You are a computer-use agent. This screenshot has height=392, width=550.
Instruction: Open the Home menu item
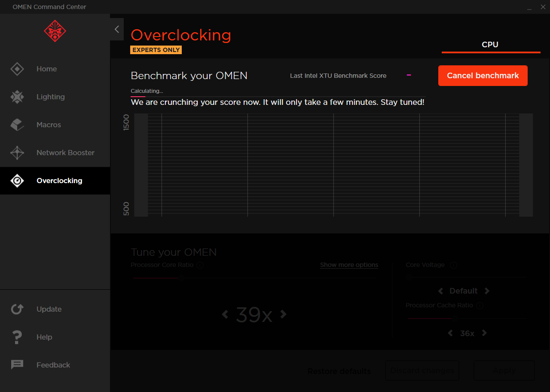point(55,69)
